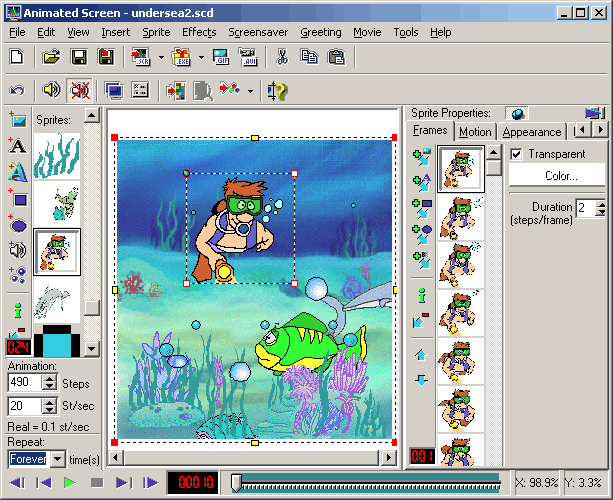Toggle the Transparent checkbox
This screenshot has height=500, width=613.
516,154
